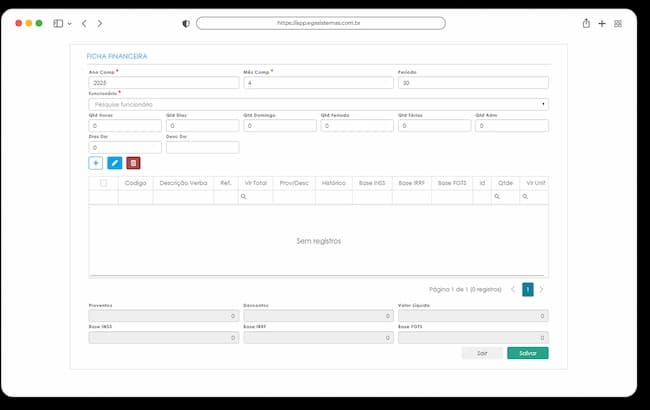The height and width of the screenshot is (410, 650).
Task: Open the sidebar options chevron
Action: (x=70, y=24)
